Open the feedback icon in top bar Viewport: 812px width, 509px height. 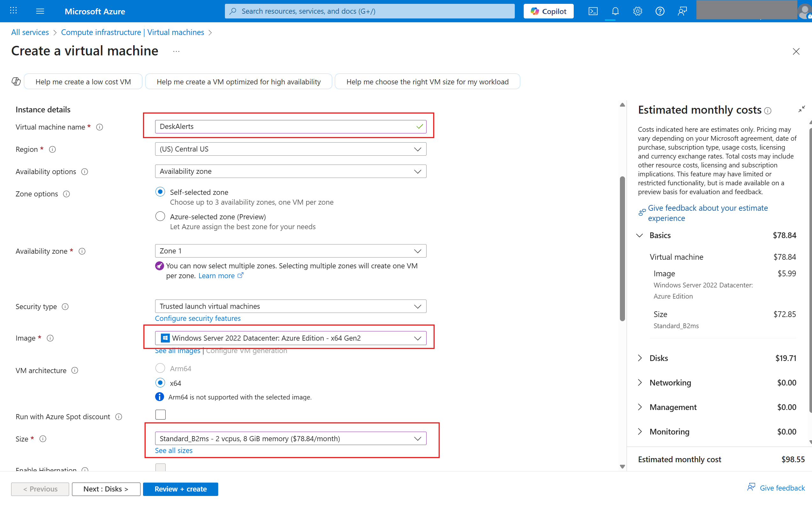pos(682,11)
